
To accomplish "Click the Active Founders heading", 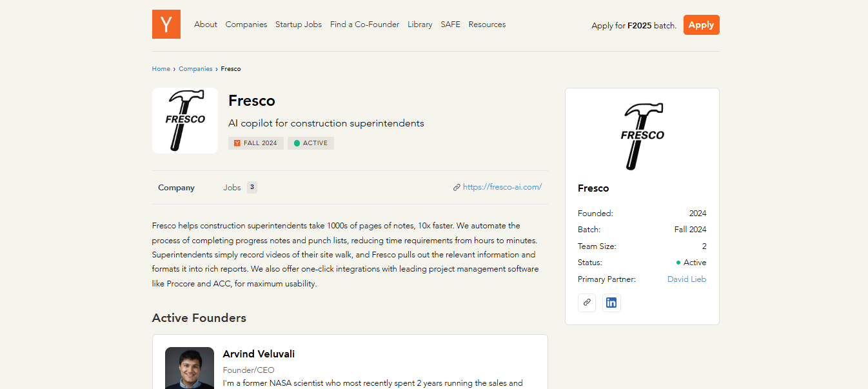I will [199, 318].
